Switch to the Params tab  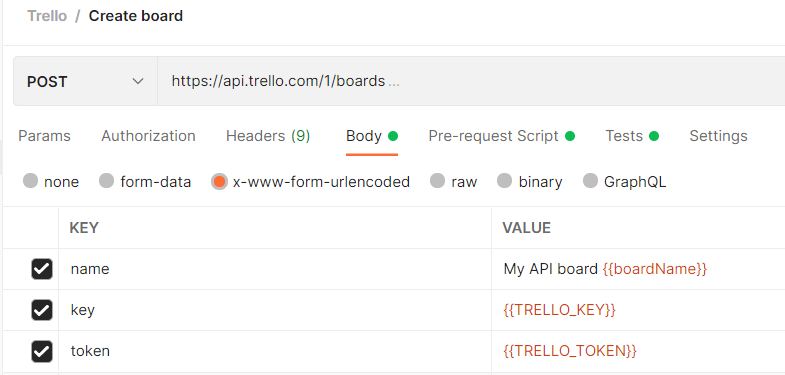point(45,136)
